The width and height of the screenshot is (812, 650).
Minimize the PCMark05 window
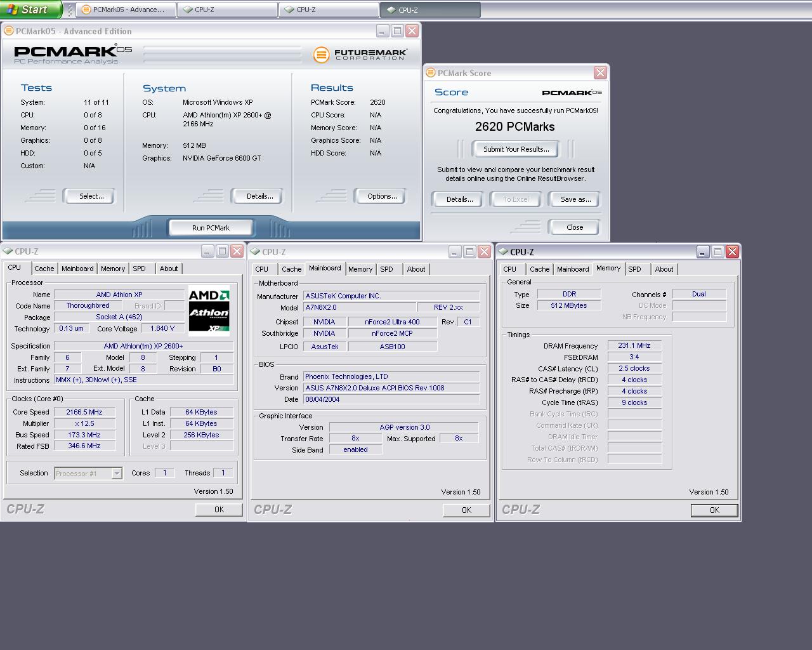(x=383, y=30)
